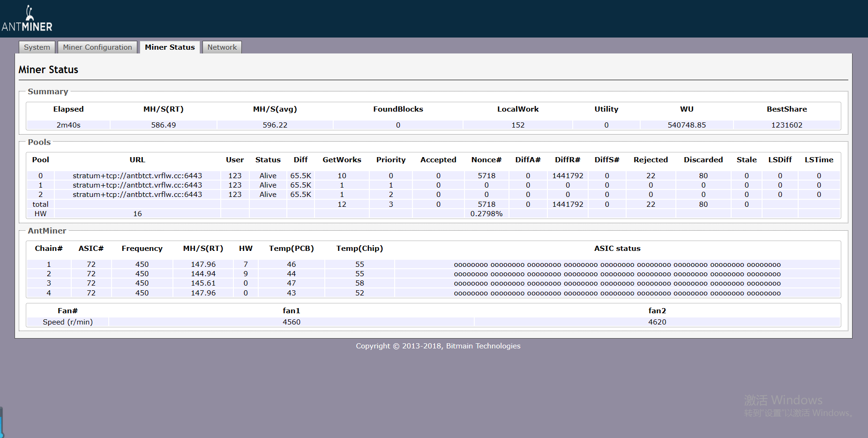Click the Miner Status page heading

(x=48, y=70)
